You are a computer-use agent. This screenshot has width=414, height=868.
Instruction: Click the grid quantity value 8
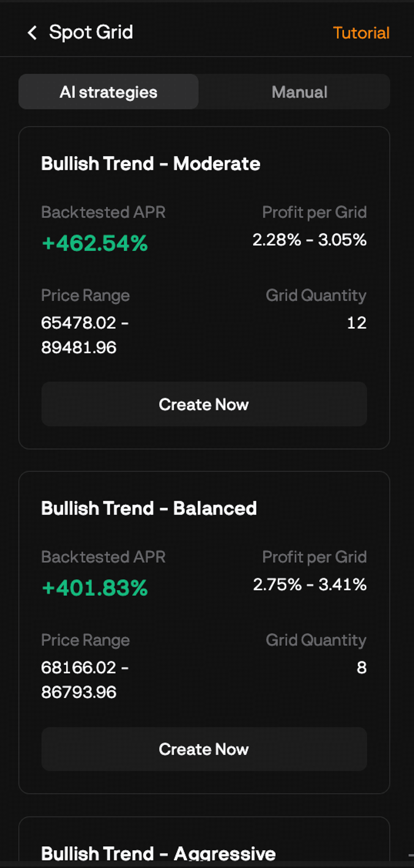(x=362, y=668)
